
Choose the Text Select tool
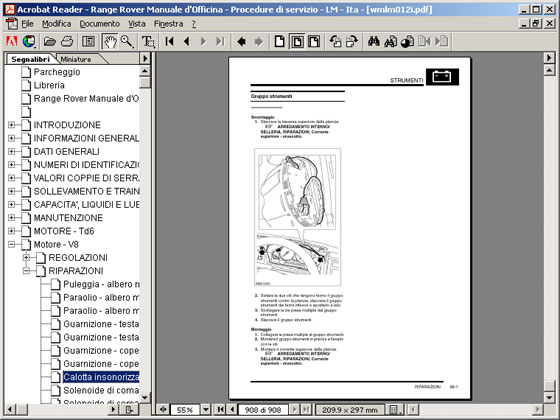coord(148,41)
